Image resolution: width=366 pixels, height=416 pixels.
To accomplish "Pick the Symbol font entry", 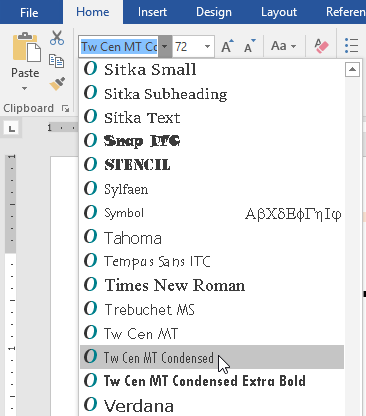I will coord(212,213).
